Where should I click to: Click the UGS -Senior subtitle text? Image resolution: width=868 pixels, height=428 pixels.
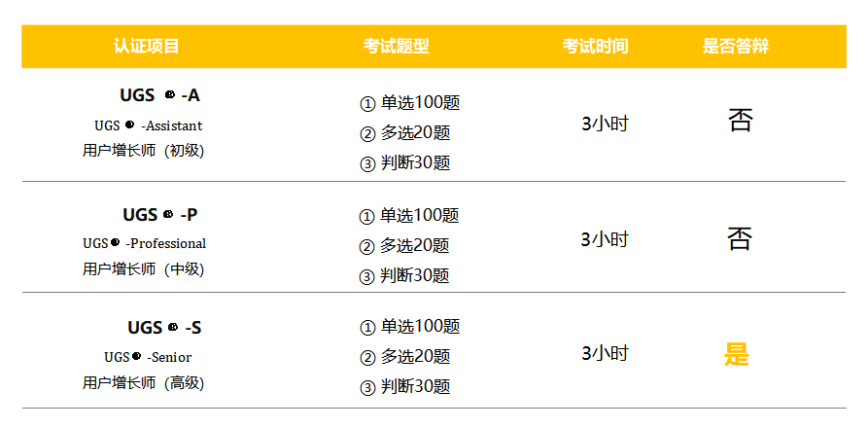click(148, 357)
